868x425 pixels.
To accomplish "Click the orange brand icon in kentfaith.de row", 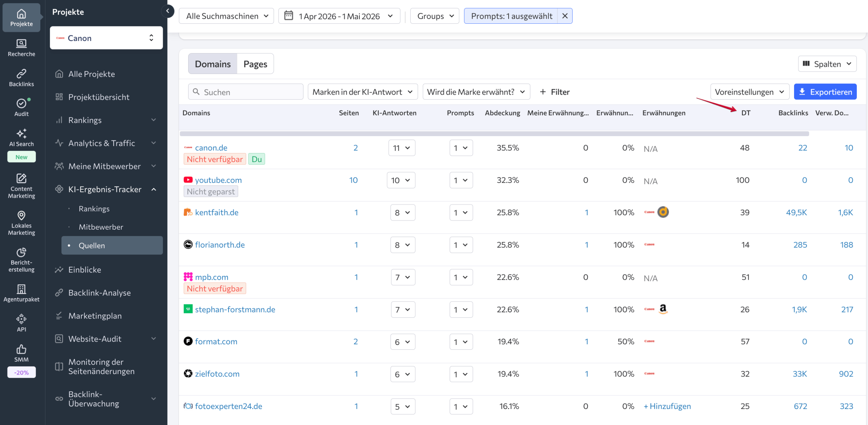I will click(663, 212).
